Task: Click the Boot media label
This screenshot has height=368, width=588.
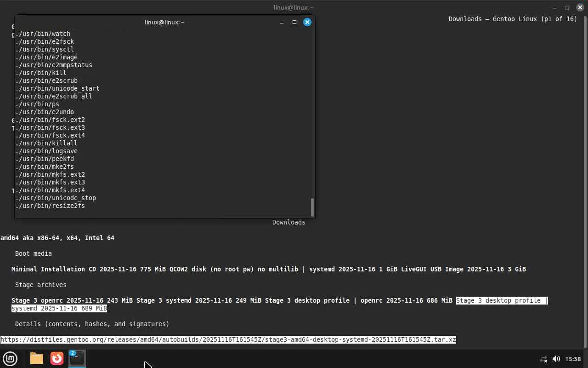Action: coord(34,253)
